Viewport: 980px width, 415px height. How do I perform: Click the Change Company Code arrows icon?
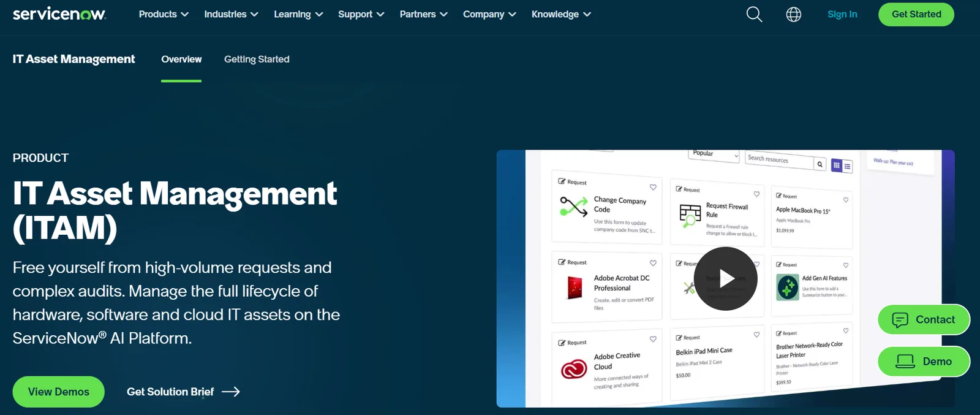click(573, 207)
